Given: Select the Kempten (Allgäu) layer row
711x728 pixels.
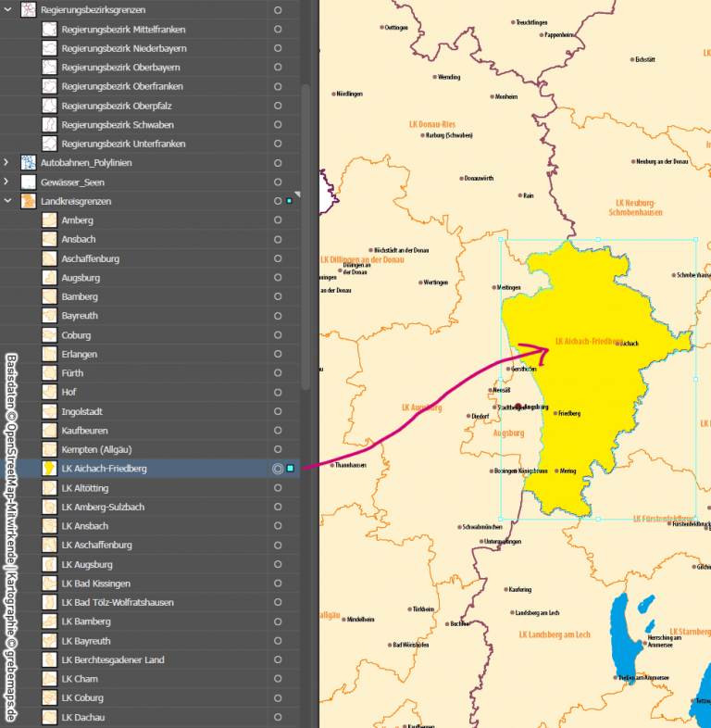Looking at the screenshot, I should (x=157, y=449).
